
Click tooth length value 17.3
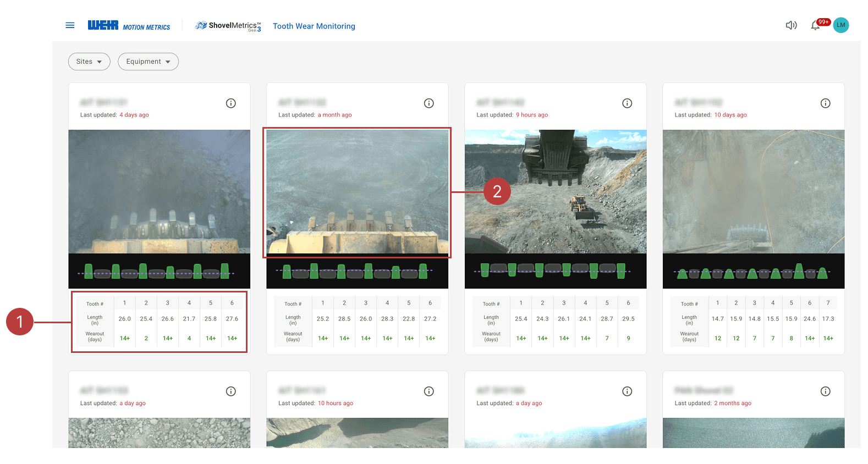tap(828, 319)
